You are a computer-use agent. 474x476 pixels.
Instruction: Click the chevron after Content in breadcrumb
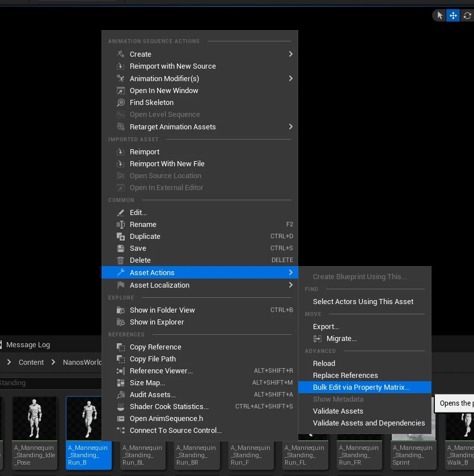click(x=53, y=362)
